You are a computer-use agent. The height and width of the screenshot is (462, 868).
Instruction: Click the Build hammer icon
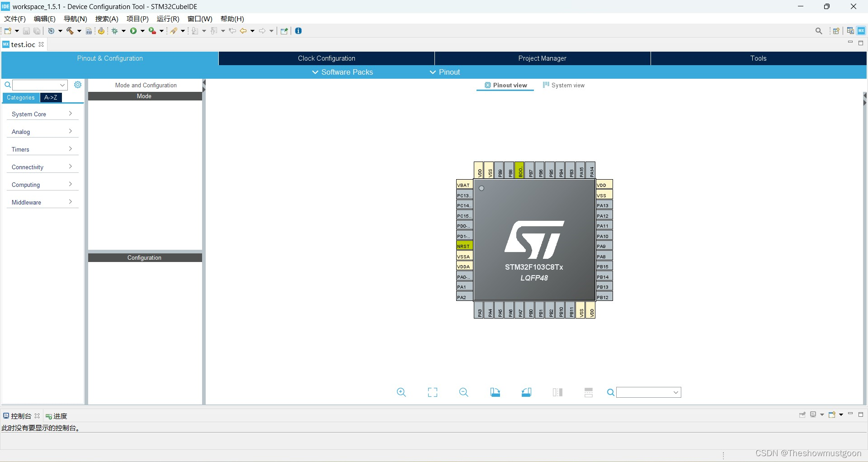70,30
